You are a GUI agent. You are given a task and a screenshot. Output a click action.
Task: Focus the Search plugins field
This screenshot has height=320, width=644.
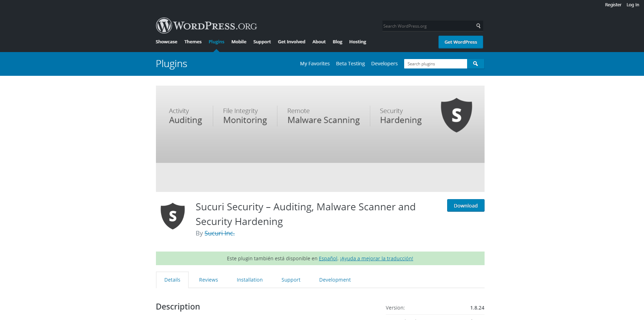(x=436, y=64)
